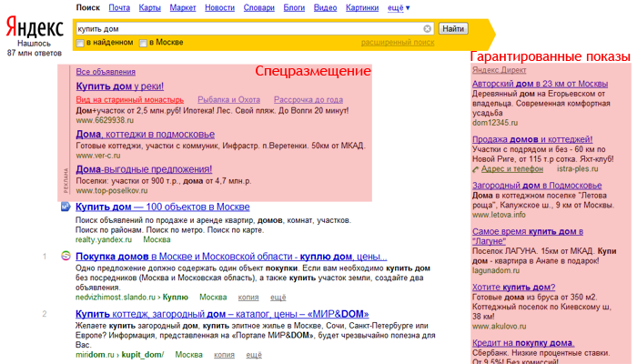Open result 'Покупка домов в Москве и Московской области'
Image resolution: width=637 pixels, height=364 pixels.
coord(231,257)
